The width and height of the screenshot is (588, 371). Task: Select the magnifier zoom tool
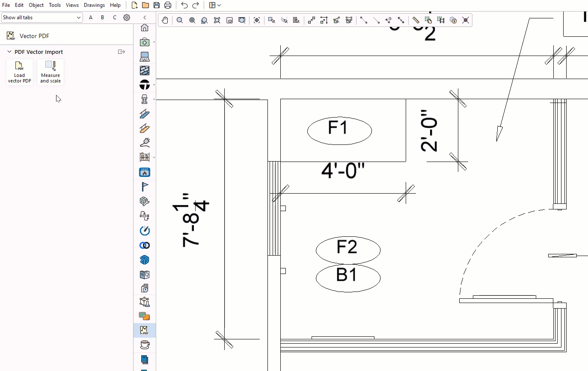(180, 20)
